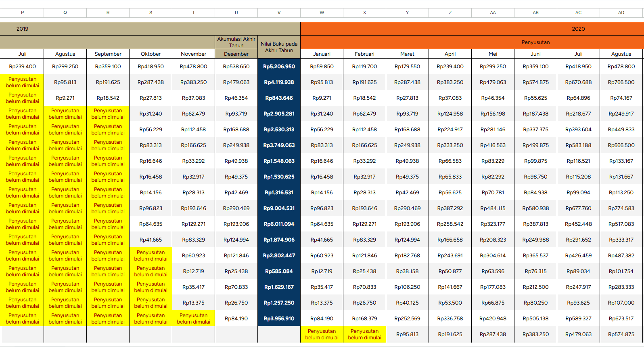
Task: Click the Rp416.563 Mei cell
Action: tap(493, 145)
